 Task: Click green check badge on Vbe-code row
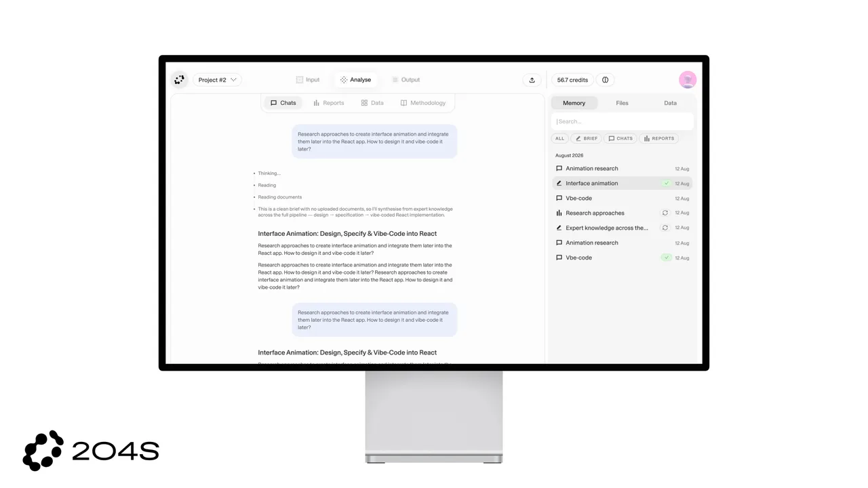click(x=666, y=258)
